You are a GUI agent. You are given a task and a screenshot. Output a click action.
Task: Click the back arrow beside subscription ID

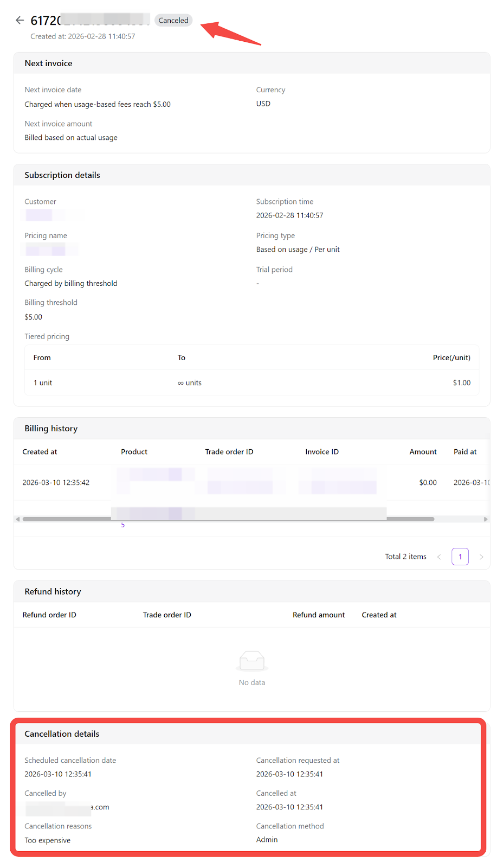click(20, 21)
